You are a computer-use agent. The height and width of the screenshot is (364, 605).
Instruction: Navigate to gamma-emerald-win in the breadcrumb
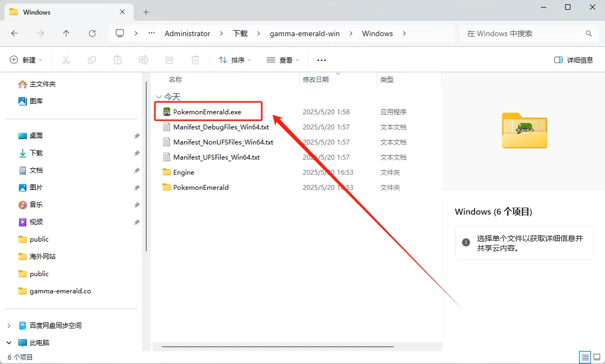click(305, 33)
